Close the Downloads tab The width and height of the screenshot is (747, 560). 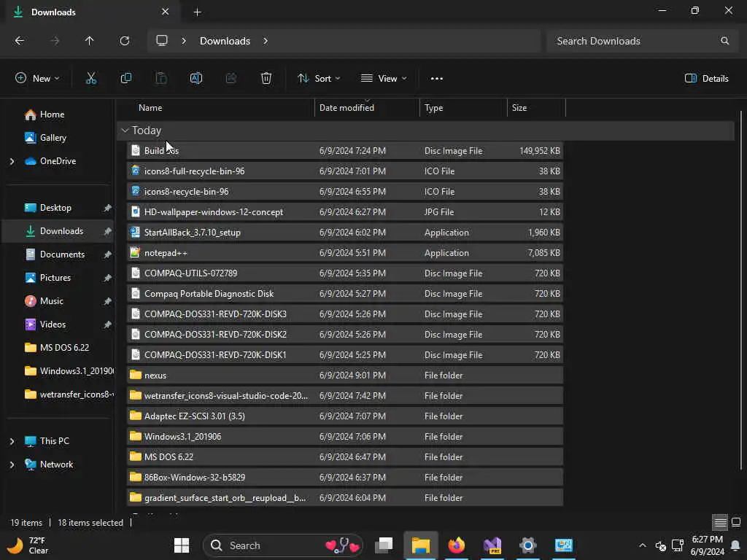pos(165,12)
